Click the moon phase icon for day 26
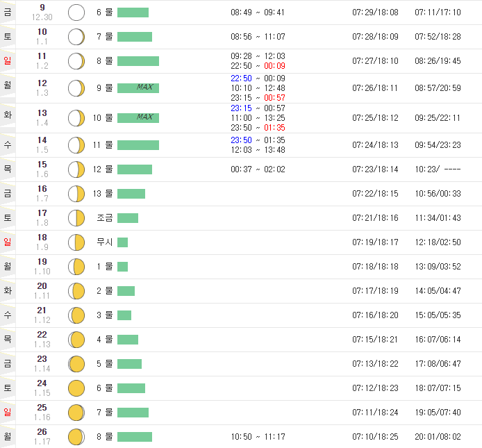 (x=76, y=437)
